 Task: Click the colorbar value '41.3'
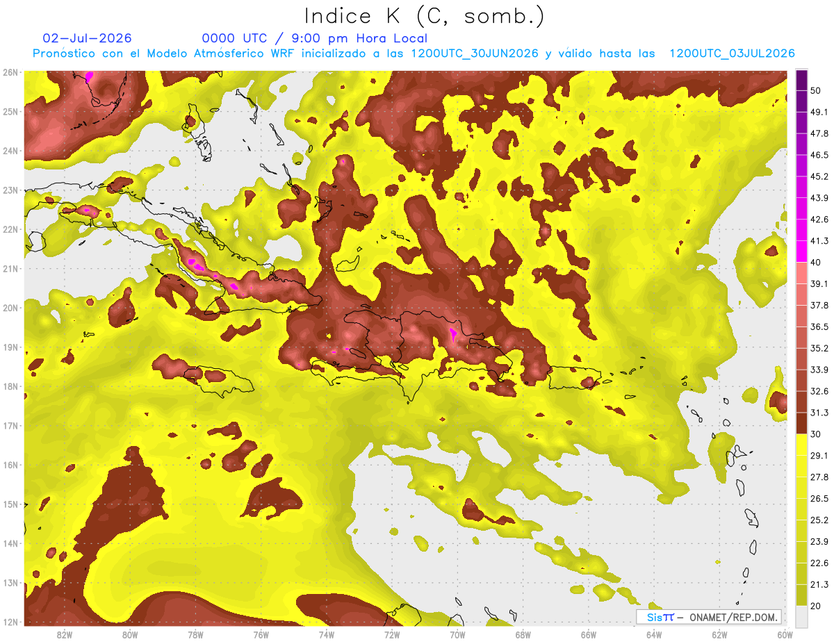819,241
